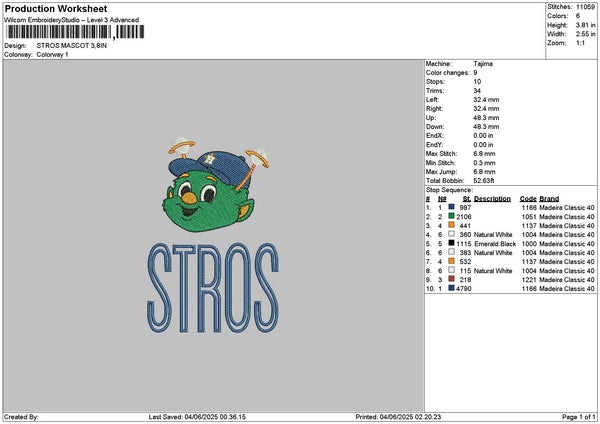Viewport: 600px width, 424px height.
Task: Select the blue swatch for stop 10
Action: click(x=453, y=288)
